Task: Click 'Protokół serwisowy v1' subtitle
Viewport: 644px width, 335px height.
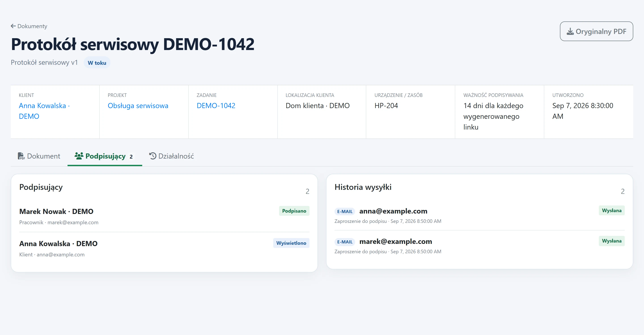Action: [44, 62]
